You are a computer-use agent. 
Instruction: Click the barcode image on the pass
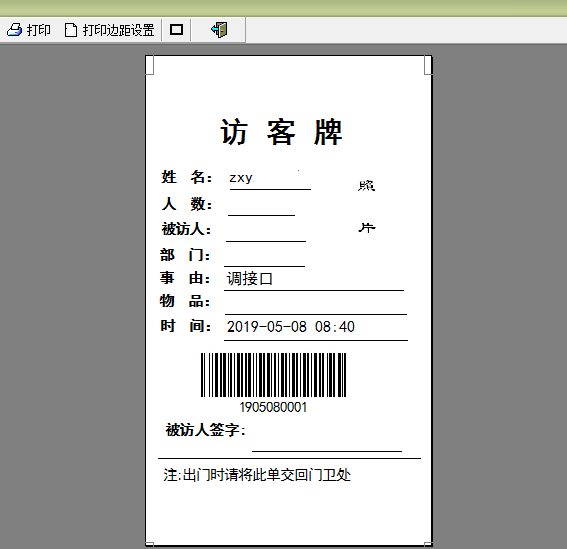coord(273,375)
